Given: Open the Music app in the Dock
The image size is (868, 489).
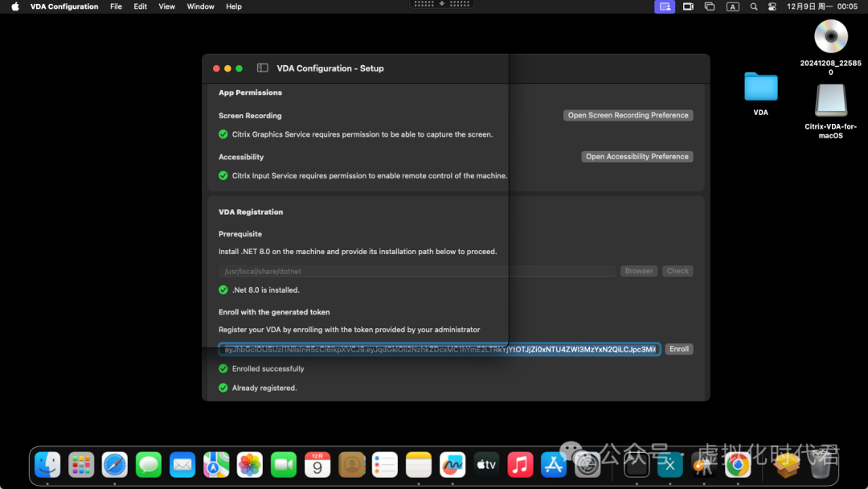Looking at the screenshot, I should point(520,465).
